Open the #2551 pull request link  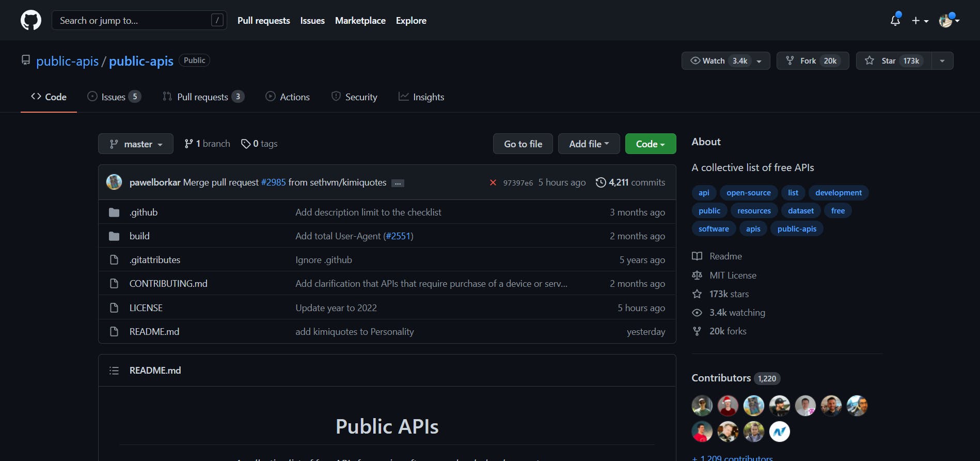398,236
